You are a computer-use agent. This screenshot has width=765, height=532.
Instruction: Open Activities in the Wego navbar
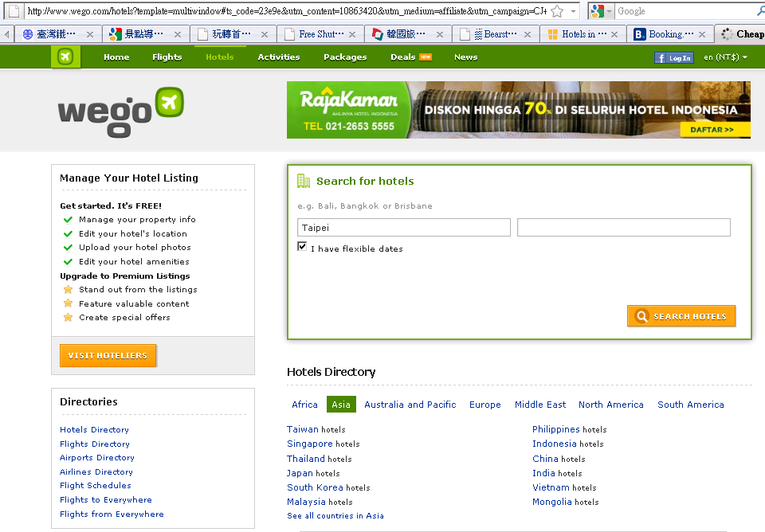point(279,57)
